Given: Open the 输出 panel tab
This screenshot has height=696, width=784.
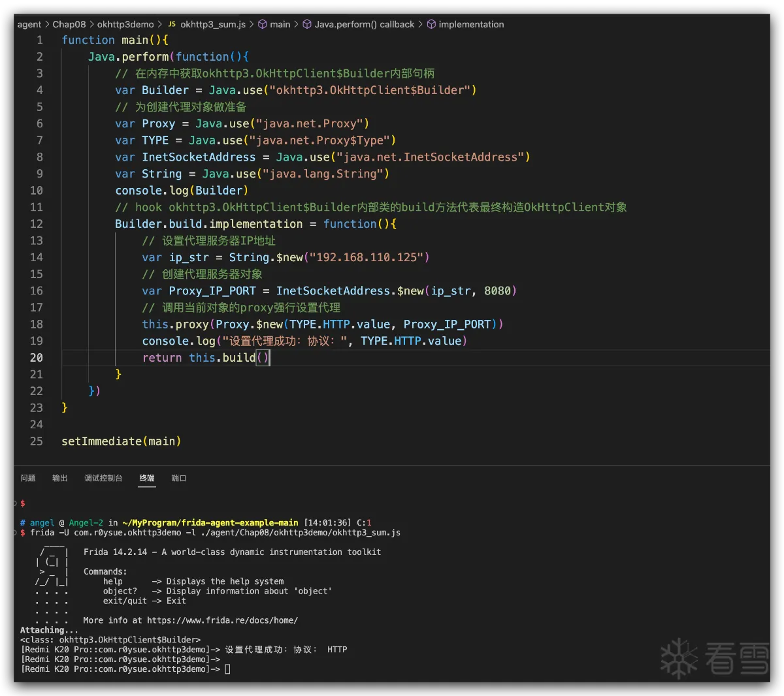Looking at the screenshot, I should click(60, 478).
